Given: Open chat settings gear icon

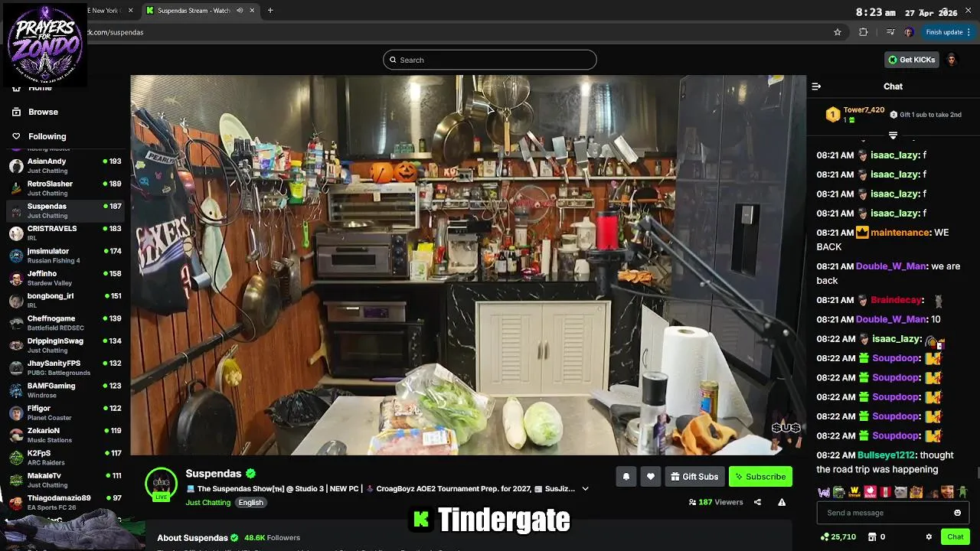Looking at the screenshot, I should coord(929,536).
